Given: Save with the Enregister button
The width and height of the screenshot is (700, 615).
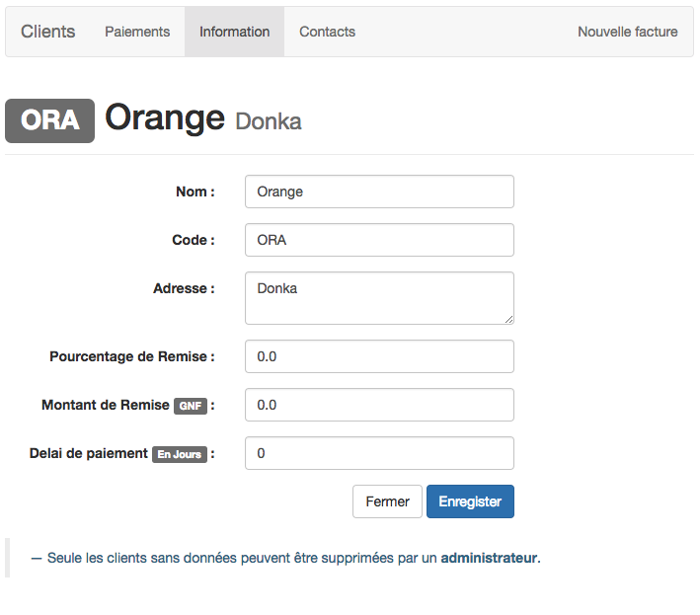Looking at the screenshot, I should coord(470,501).
